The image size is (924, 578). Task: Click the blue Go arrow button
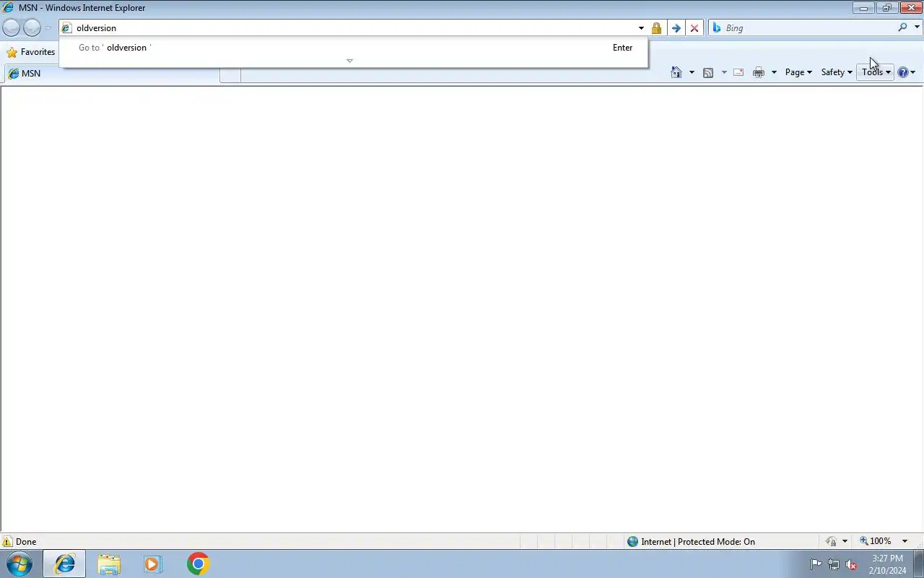point(676,28)
